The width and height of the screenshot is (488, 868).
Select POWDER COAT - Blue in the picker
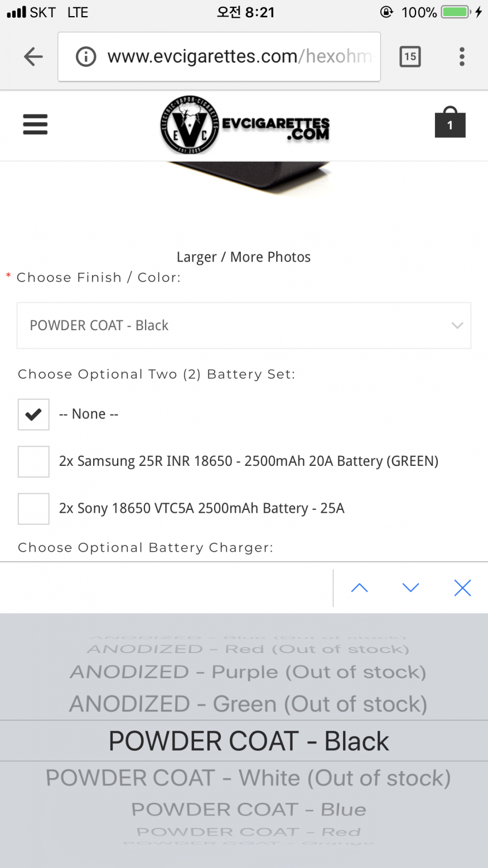point(249,809)
